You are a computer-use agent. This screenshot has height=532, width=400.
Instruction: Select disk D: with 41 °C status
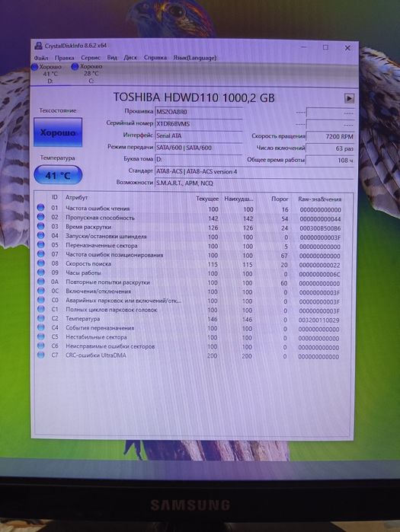point(46,74)
